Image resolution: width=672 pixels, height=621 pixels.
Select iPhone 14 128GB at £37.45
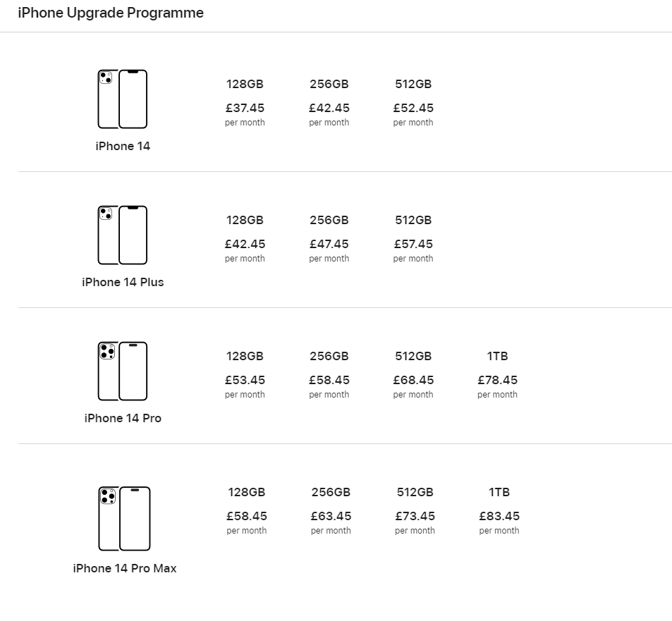[x=245, y=102]
